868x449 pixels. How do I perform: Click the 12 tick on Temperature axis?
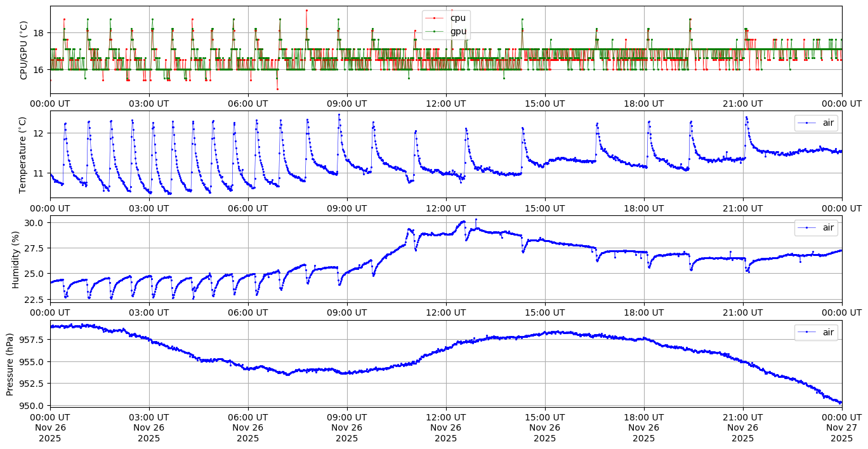tap(38, 133)
